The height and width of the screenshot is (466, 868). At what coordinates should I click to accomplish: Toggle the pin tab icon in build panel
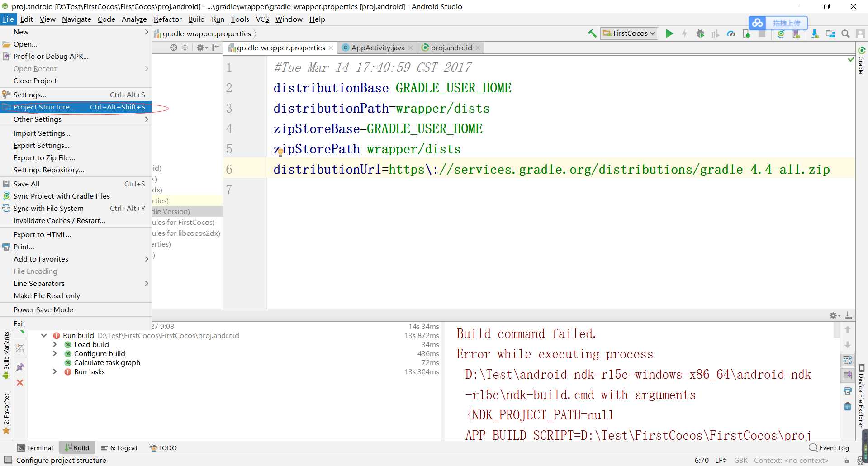tap(20, 367)
